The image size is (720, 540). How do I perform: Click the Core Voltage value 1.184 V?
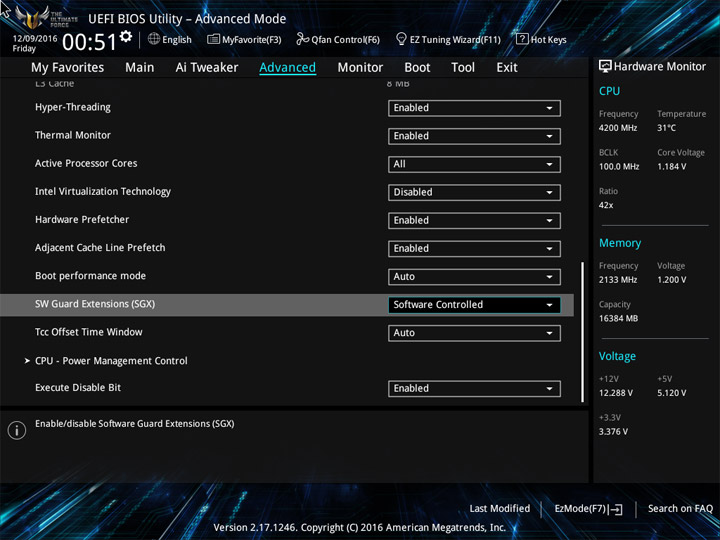(x=672, y=167)
